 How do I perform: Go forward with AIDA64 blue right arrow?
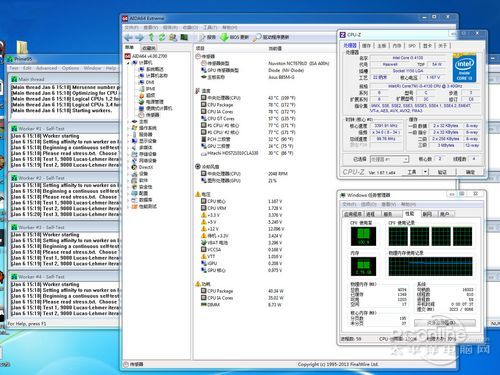pos(140,37)
